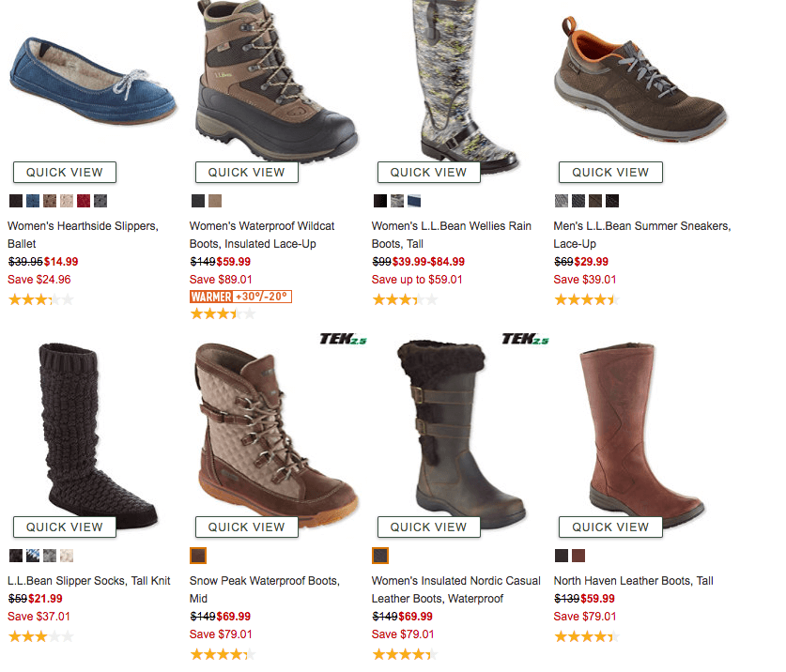
Task: Click the WARMER temperature rating badge
Action: (x=240, y=297)
